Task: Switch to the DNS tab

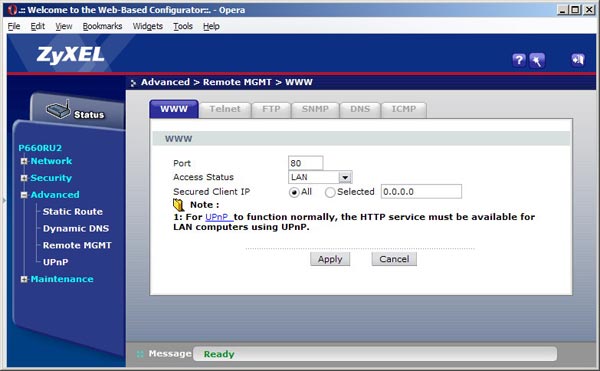Action: pyautogui.click(x=360, y=110)
